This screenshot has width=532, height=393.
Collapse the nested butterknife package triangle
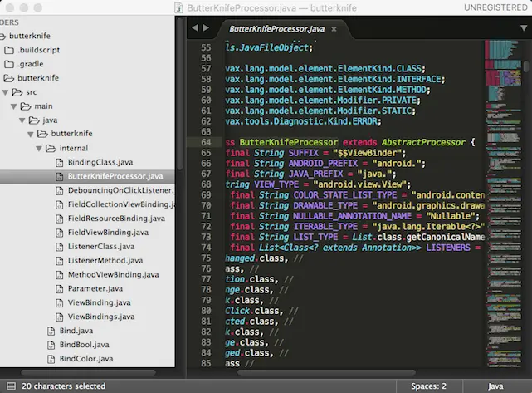[31, 135]
